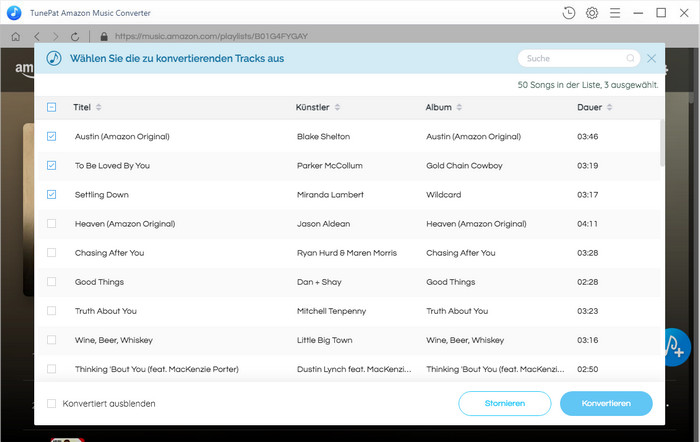
Task: Sort by Künstler column arrows
Action: [x=338, y=107]
